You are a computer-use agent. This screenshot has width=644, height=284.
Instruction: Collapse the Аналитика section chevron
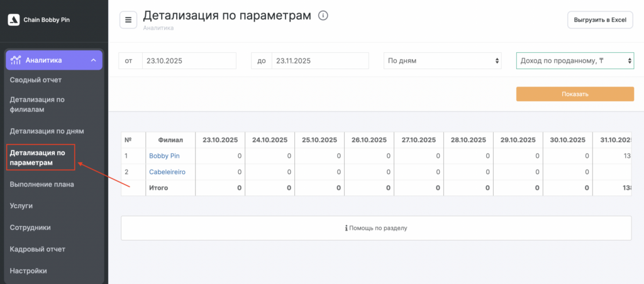click(93, 60)
